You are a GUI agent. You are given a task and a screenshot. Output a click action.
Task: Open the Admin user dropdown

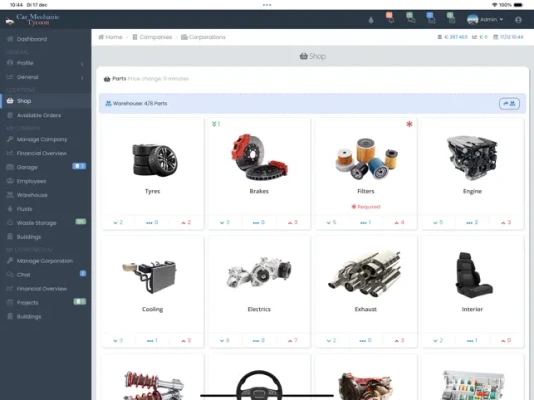click(485, 19)
